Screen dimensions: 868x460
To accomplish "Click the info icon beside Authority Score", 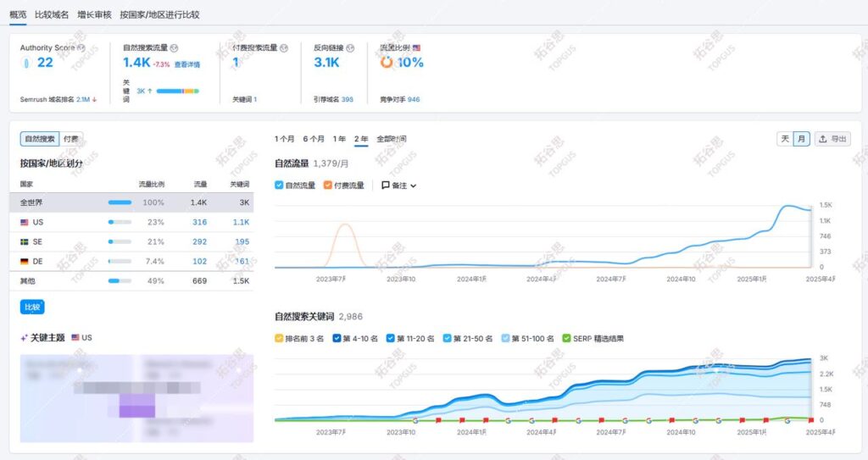I will [81, 48].
